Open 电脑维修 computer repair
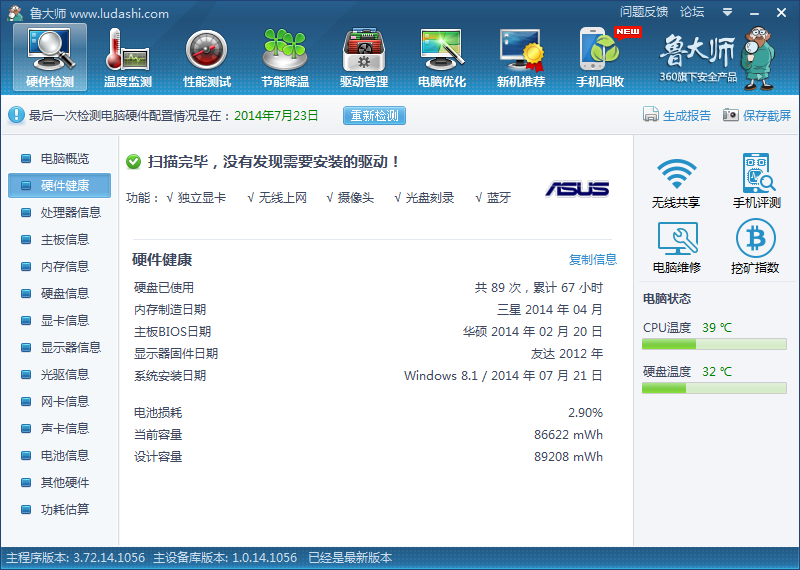 677,247
